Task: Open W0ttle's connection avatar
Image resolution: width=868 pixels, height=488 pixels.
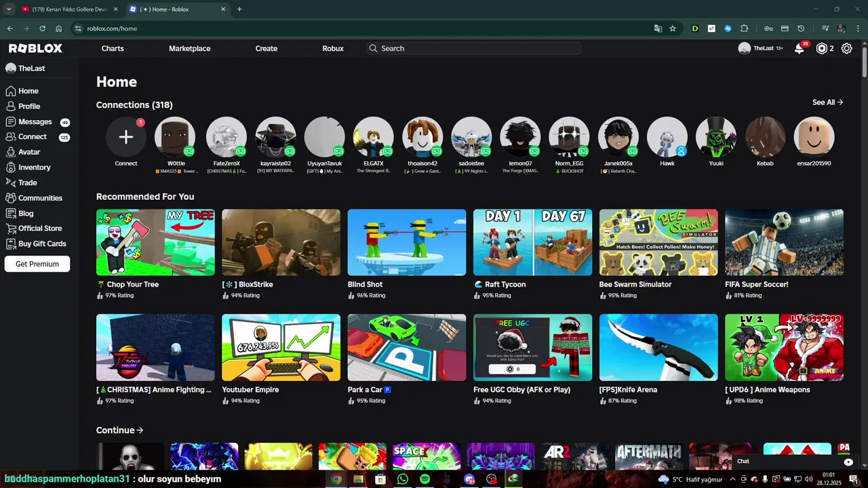Action: click(175, 138)
